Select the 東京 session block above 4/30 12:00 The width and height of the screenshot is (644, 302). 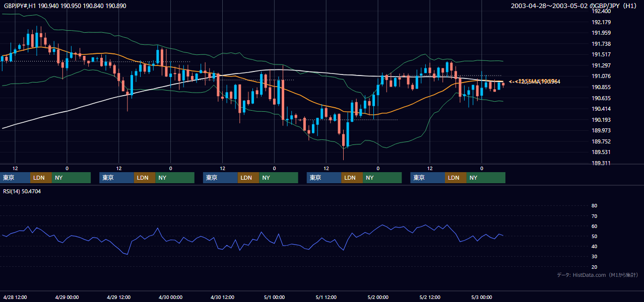(220, 178)
